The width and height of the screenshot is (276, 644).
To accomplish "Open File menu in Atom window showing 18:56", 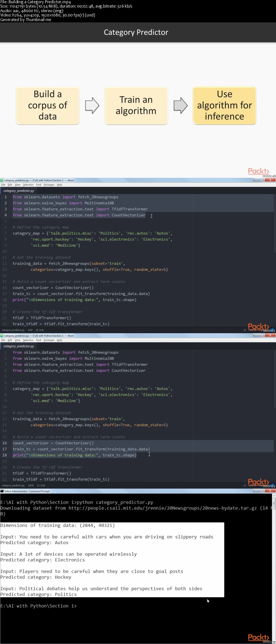I will pos(3,340).
